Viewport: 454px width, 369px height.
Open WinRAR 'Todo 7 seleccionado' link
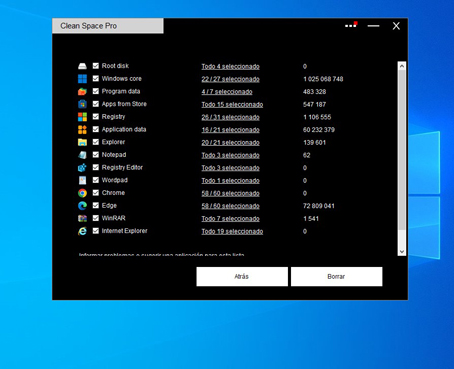click(x=230, y=219)
